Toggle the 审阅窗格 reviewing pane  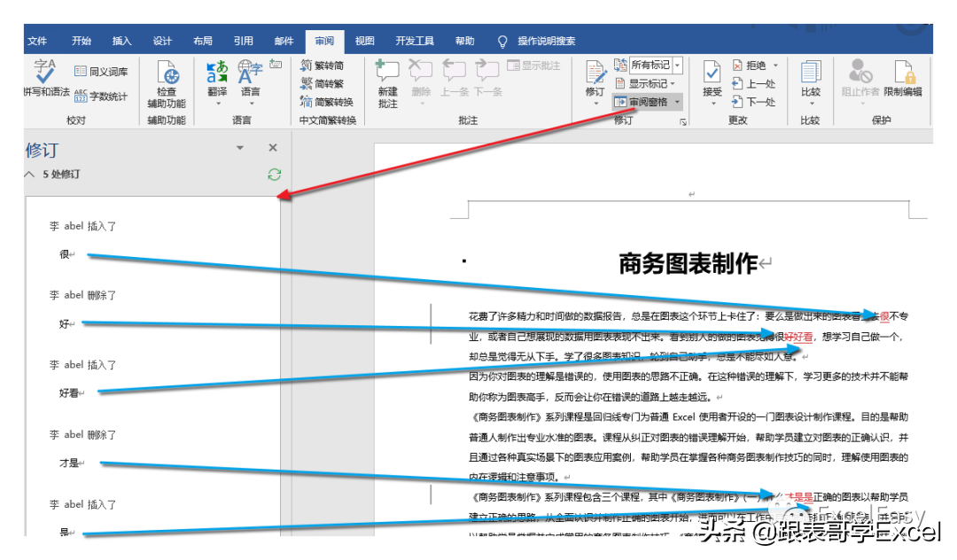[x=646, y=100]
